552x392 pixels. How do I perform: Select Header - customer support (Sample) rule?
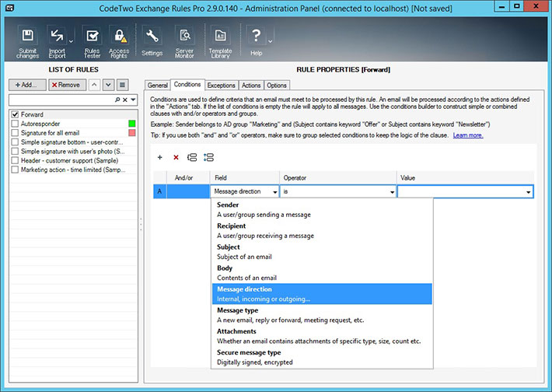click(x=69, y=160)
